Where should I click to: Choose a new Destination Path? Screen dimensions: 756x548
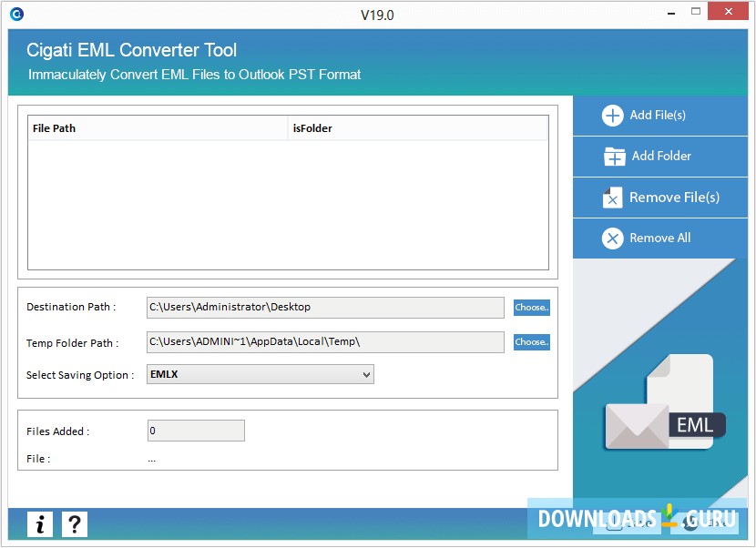coord(531,308)
